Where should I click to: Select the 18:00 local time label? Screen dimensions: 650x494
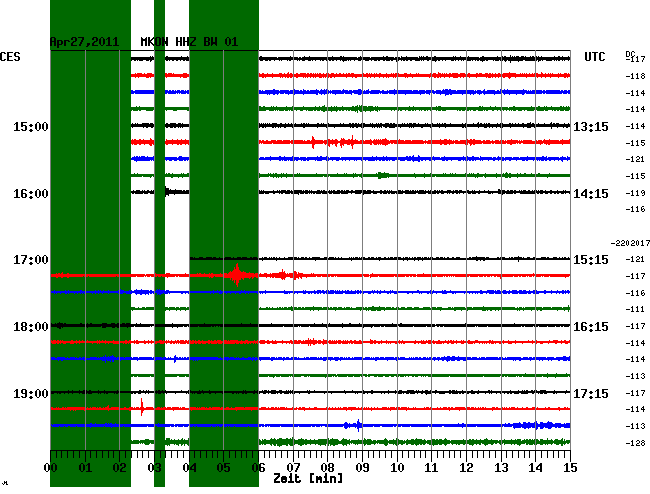(31, 327)
